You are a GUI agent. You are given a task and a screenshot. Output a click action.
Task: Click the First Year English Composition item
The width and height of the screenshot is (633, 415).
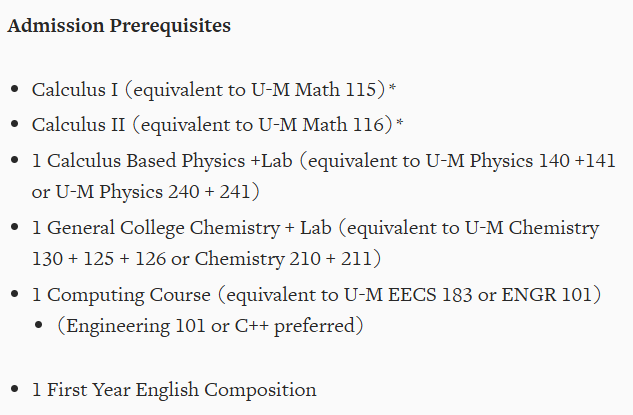coord(174,390)
